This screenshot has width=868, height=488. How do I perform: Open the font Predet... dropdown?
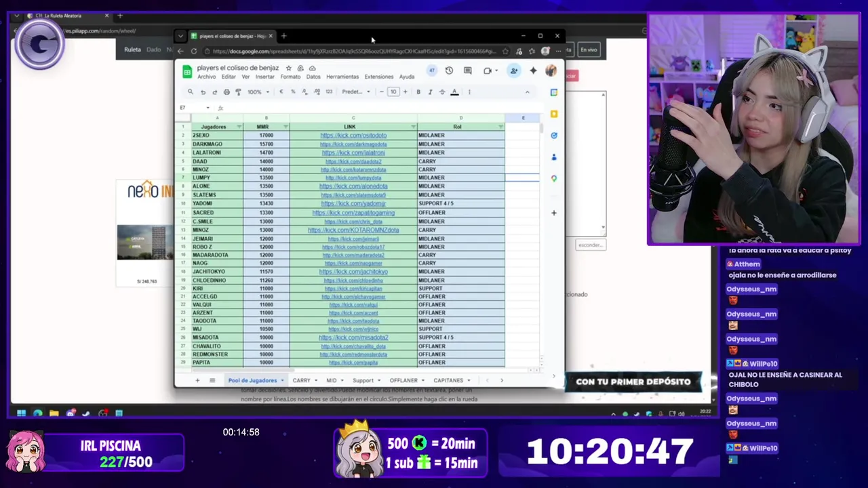tap(356, 92)
